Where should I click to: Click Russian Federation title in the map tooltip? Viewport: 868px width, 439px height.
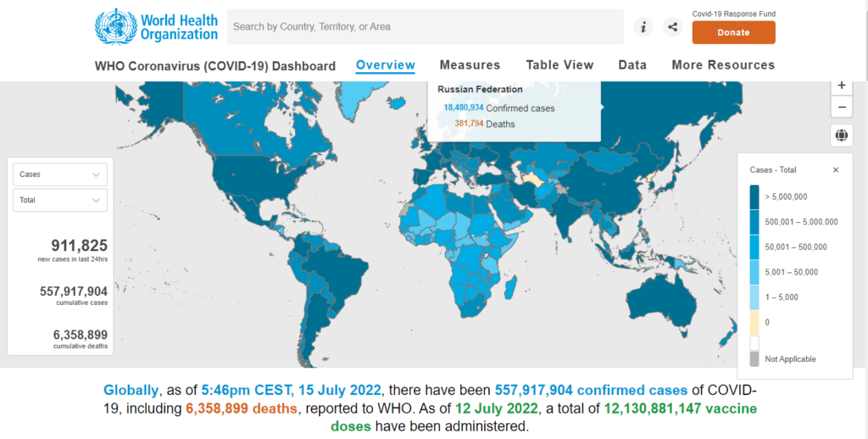tap(480, 89)
